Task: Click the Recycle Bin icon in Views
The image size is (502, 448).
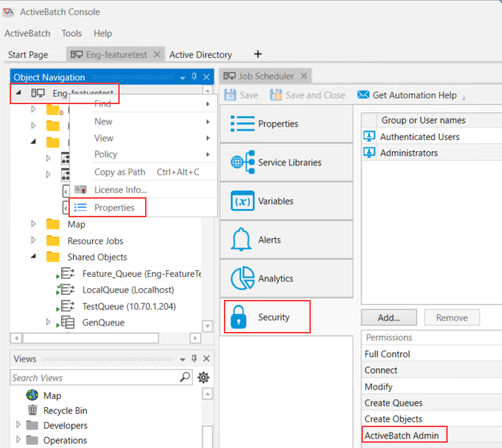Action: point(32,410)
